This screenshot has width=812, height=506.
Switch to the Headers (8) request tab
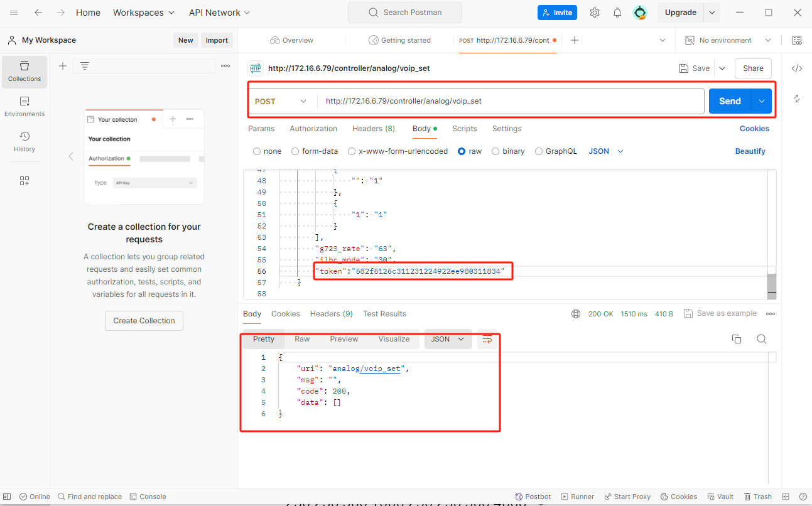374,129
